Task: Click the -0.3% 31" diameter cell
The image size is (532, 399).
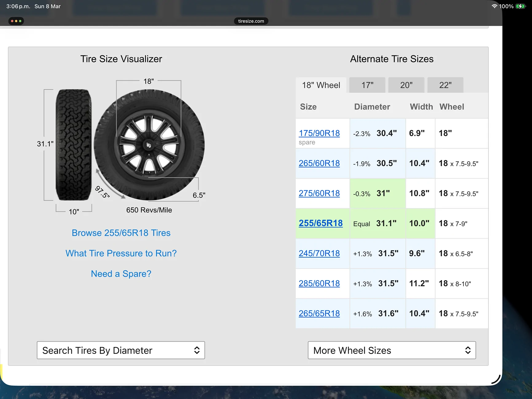Action: [x=377, y=193]
